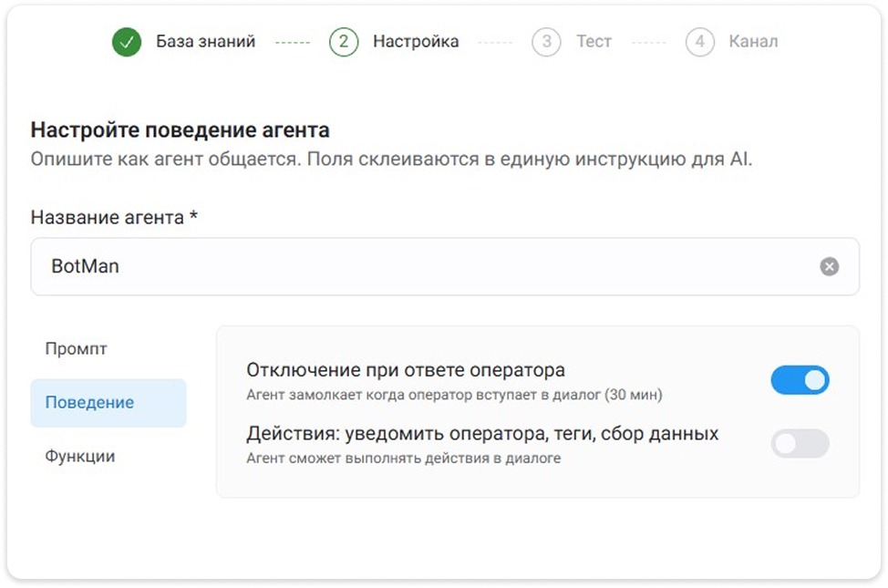Click the step 3 circle icon
The image size is (888, 588).
point(546,42)
